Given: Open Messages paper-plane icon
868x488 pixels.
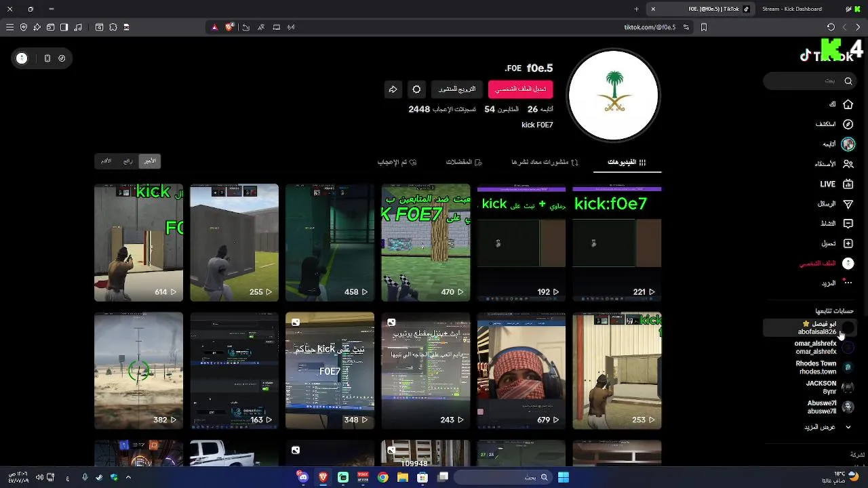Looking at the screenshot, I should point(848,204).
